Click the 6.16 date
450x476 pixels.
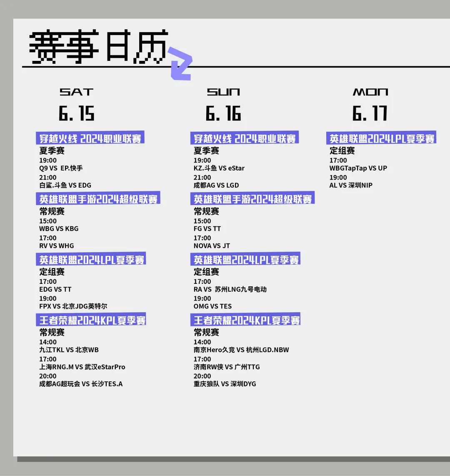(223, 113)
